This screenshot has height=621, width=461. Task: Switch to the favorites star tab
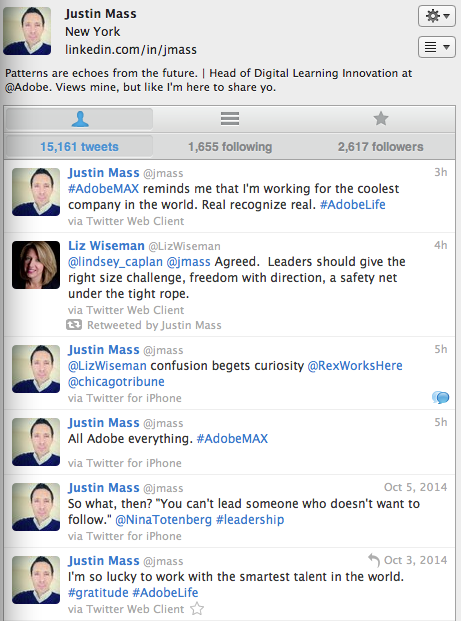pyautogui.click(x=381, y=118)
